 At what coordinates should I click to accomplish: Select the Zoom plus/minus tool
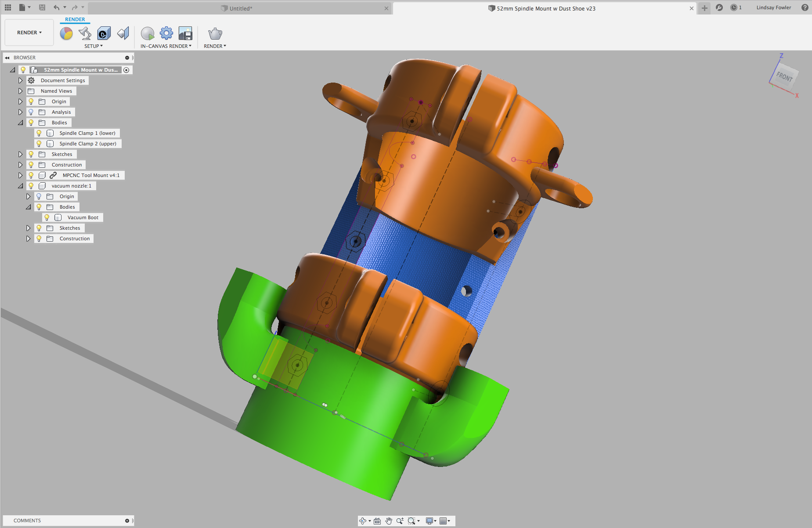[x=400, y=521]
